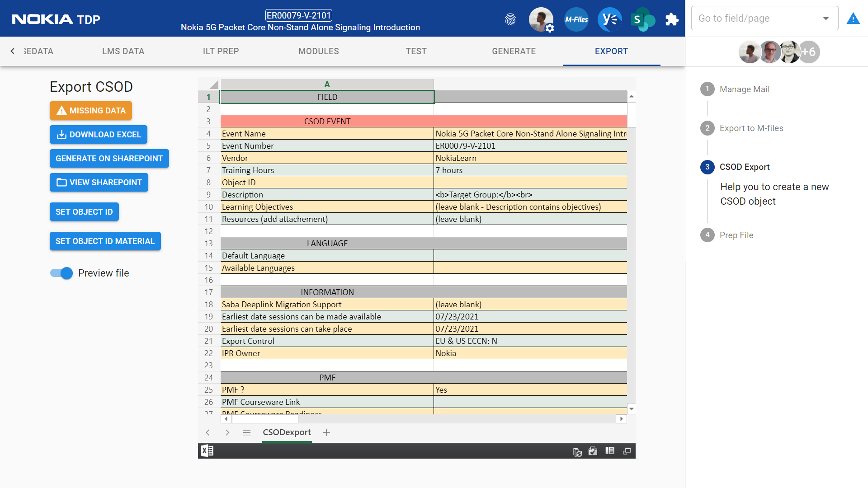
Task: Click the sheet list hamburger icon
Action: point(247,432)
